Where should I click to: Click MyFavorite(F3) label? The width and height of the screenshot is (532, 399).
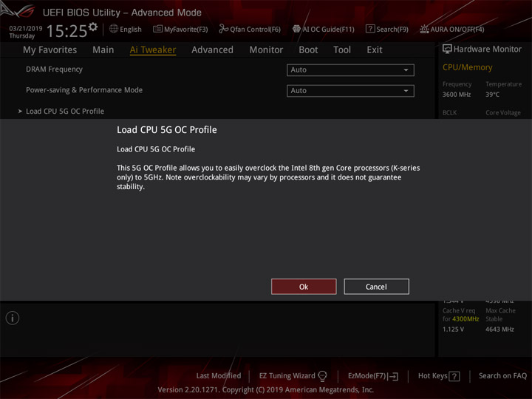tap(186, 30)
